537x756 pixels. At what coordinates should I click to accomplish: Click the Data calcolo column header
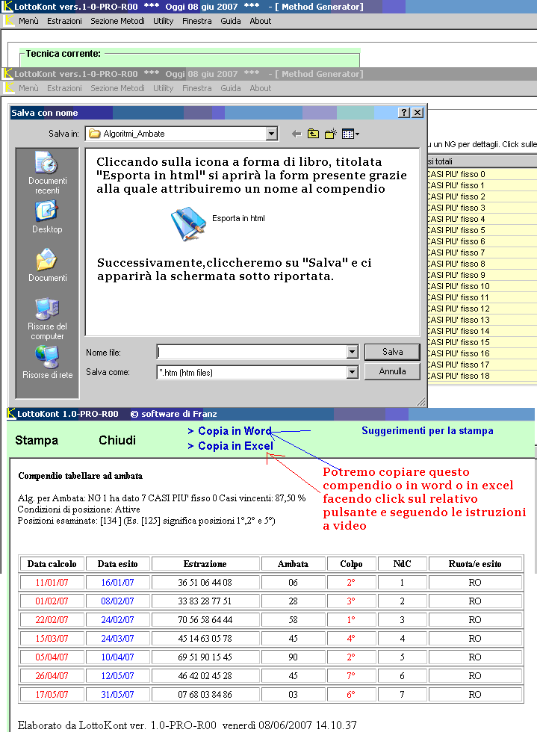pos(52,563)
